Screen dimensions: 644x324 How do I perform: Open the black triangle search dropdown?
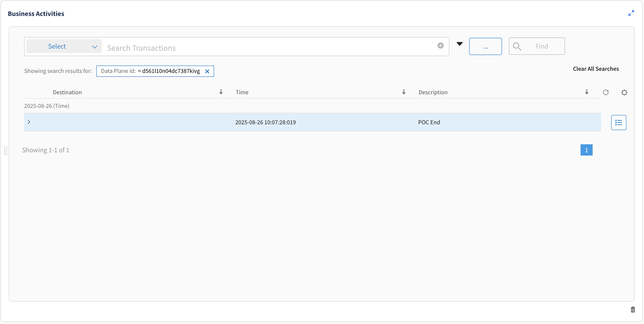(459, 44)
